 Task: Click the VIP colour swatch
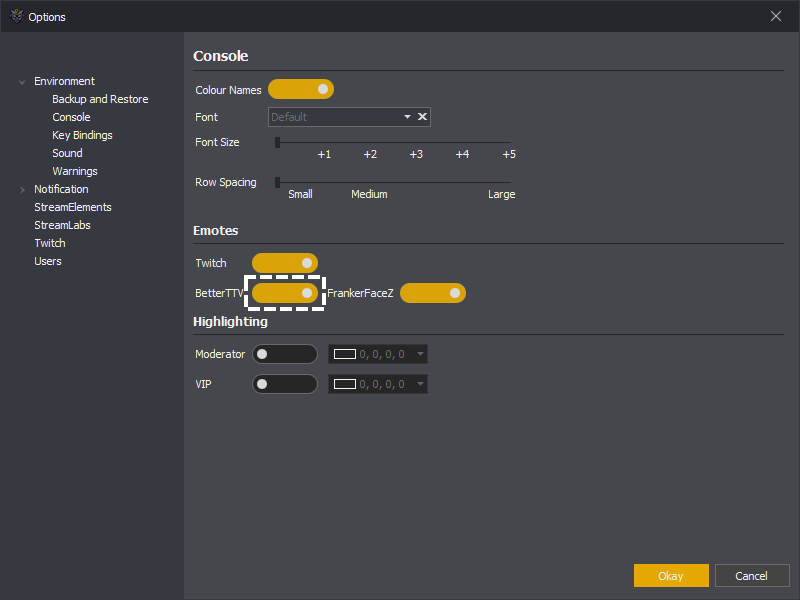tap(345, 384)
